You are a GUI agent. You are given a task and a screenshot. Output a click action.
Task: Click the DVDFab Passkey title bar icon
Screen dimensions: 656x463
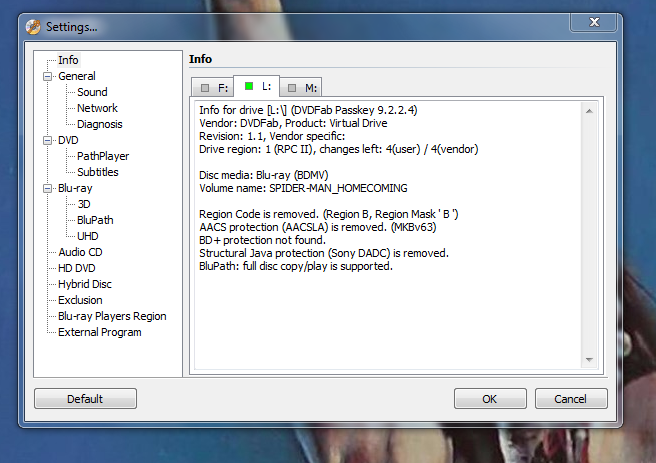click(33, 27)
